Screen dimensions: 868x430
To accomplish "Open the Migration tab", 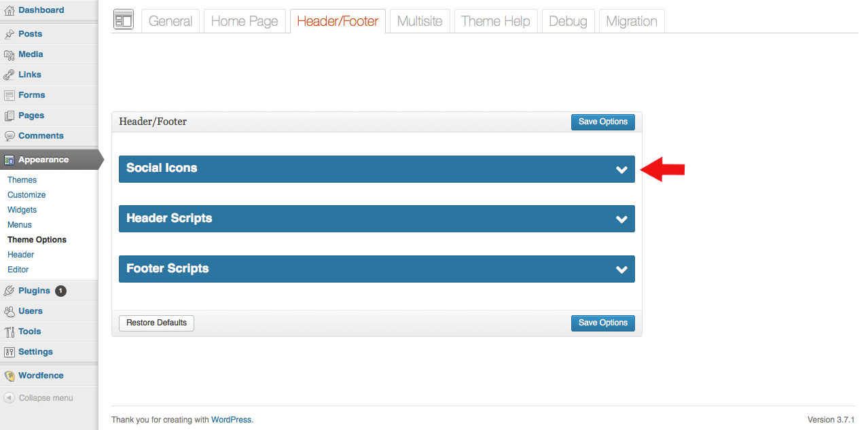I will 631,21.
